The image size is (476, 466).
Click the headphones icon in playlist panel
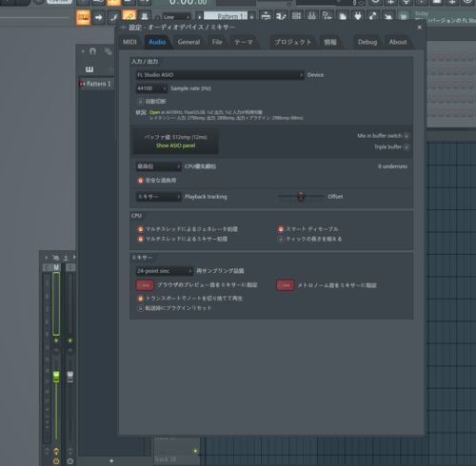point(92,51)
